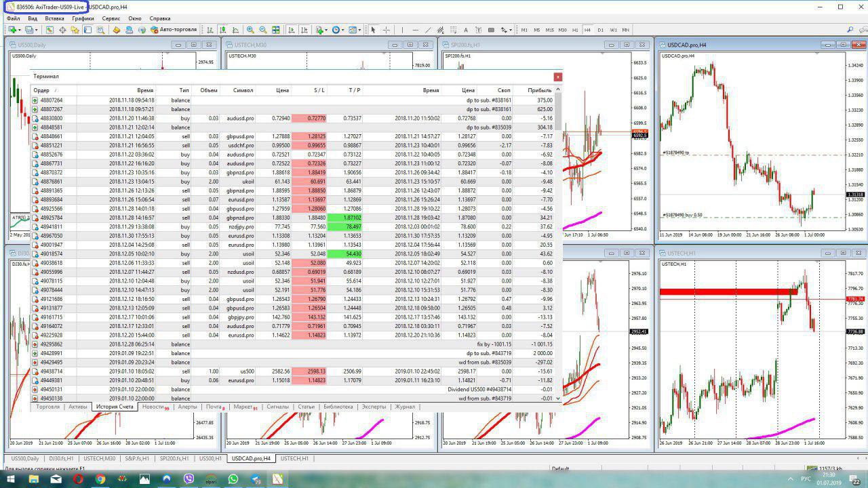Open the Strategy Tester icon

click(100, 30)
